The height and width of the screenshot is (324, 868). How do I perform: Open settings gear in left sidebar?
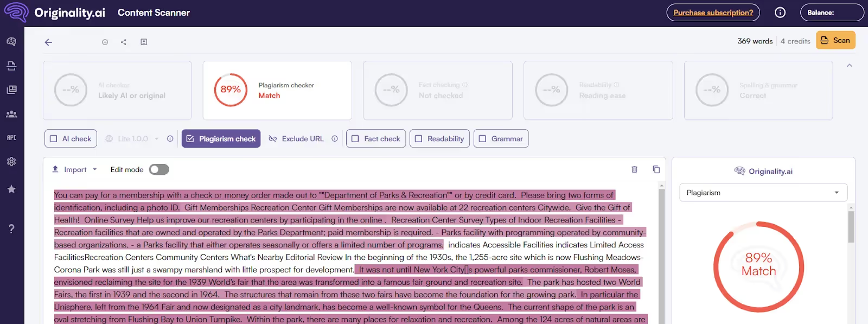(11, 162)
